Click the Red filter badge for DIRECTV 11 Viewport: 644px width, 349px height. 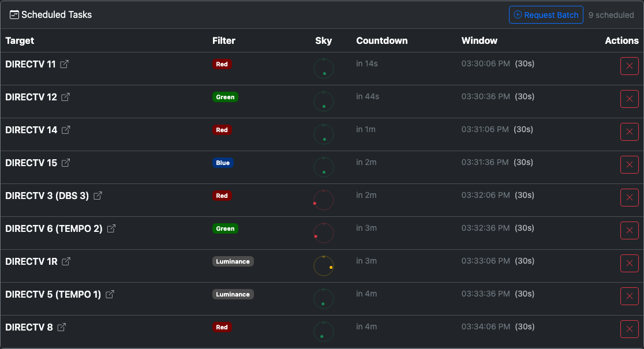pos(222,64)
